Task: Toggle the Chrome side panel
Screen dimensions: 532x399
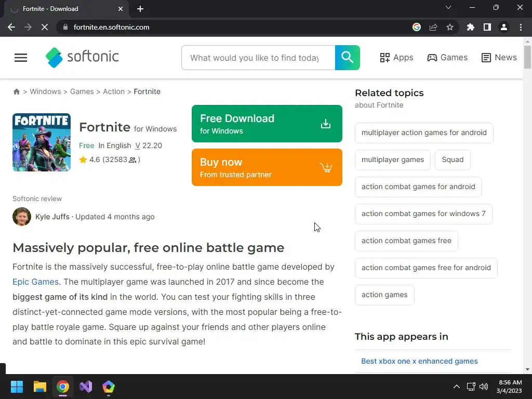Action: click(x=487, y=27)
